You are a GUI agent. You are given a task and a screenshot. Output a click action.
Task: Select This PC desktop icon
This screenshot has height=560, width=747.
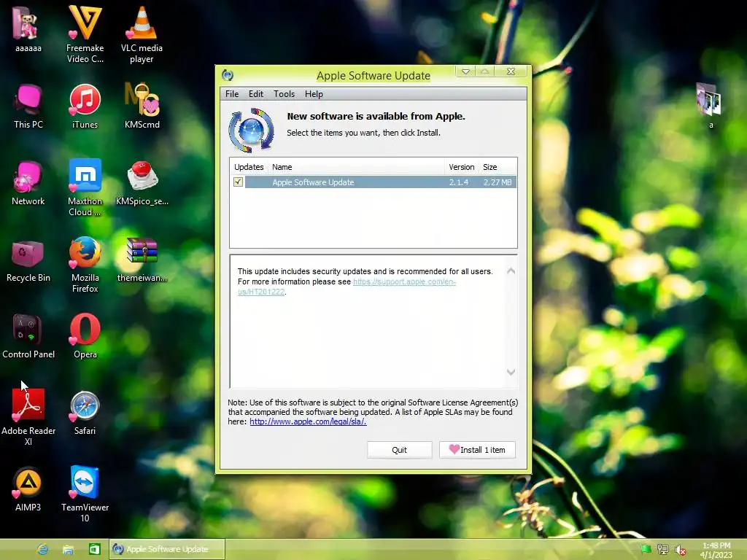pyautogui.click(x=28, y=106)
